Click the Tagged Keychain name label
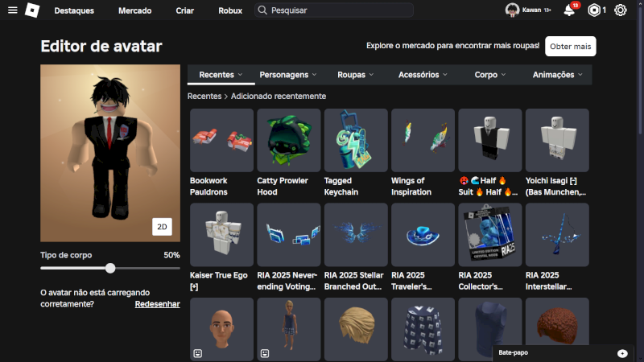Image resolution: width=644 pixels, height=362 pixels. coord(341,187)
